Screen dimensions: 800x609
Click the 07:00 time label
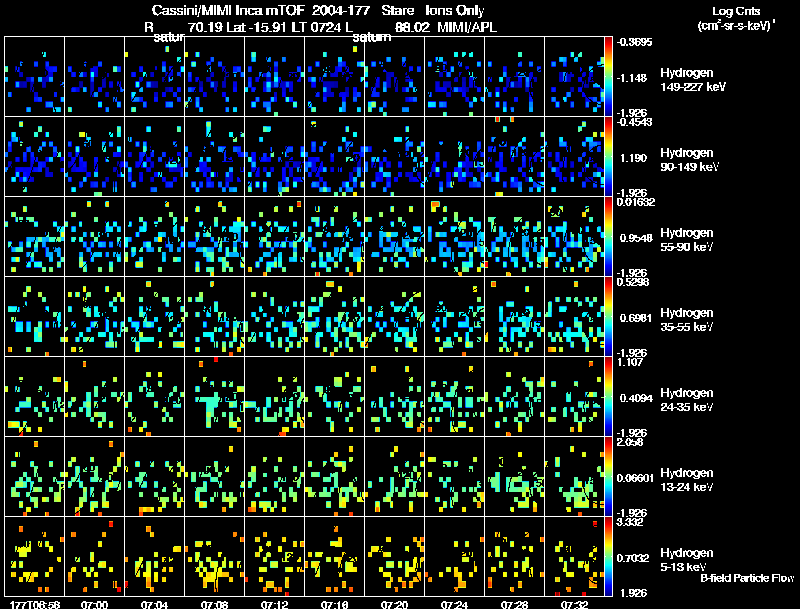94,604
